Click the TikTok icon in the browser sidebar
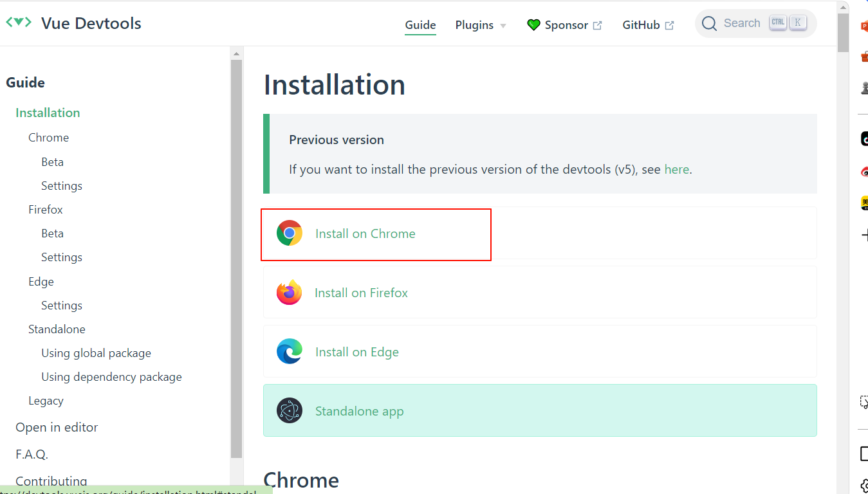 pyautogui.click(x=864, y=138)
